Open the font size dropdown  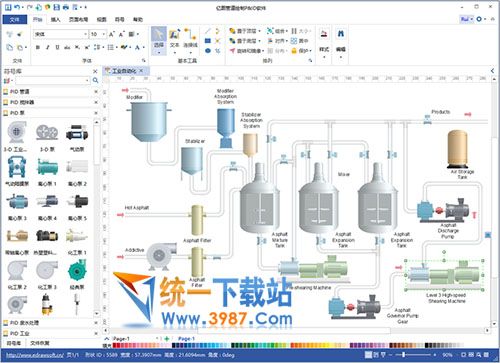104,34
